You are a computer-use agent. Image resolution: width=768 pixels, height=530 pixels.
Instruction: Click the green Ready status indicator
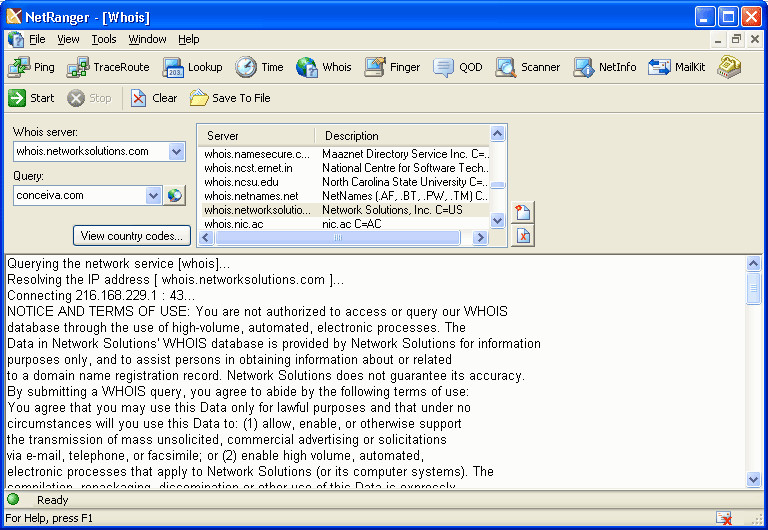(x=13, y=500)
